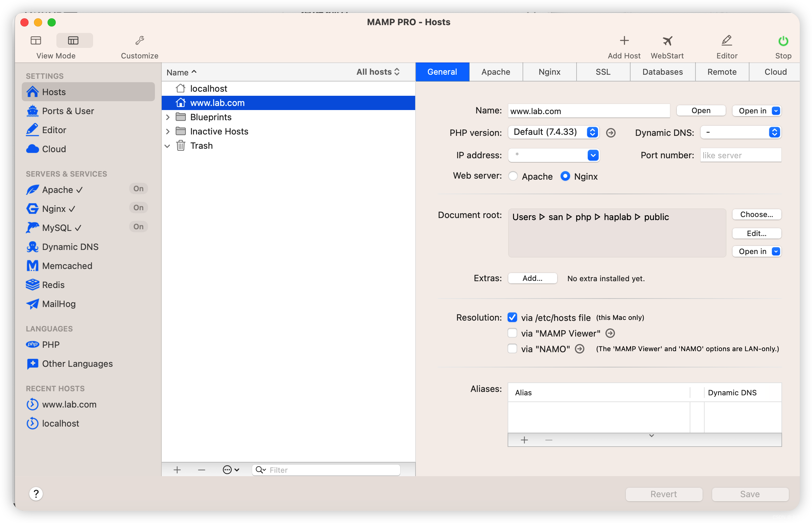Enable via MAMP Viewer checkbox
This screenshot has height=523, width=812.
click(x=512, y=333)
